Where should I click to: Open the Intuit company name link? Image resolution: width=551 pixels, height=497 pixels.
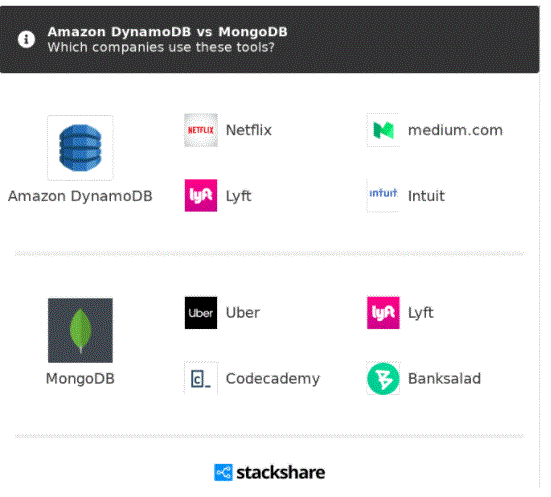(426, 196)
